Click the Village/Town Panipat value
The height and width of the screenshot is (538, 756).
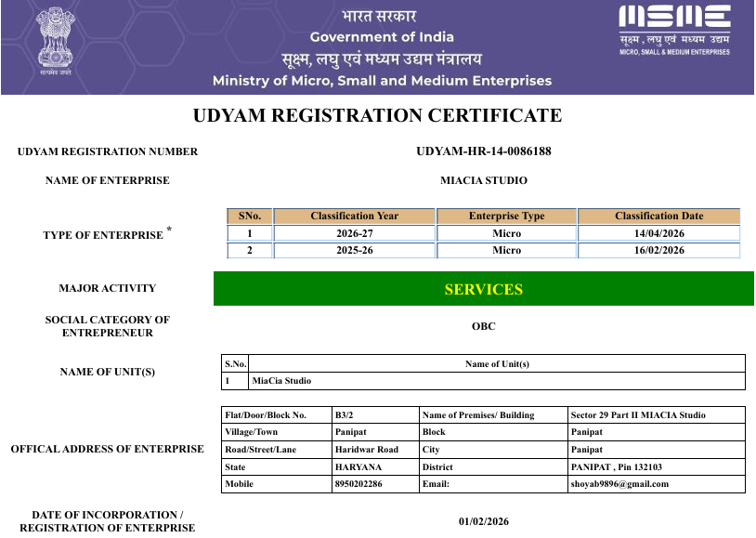(350, 432)
